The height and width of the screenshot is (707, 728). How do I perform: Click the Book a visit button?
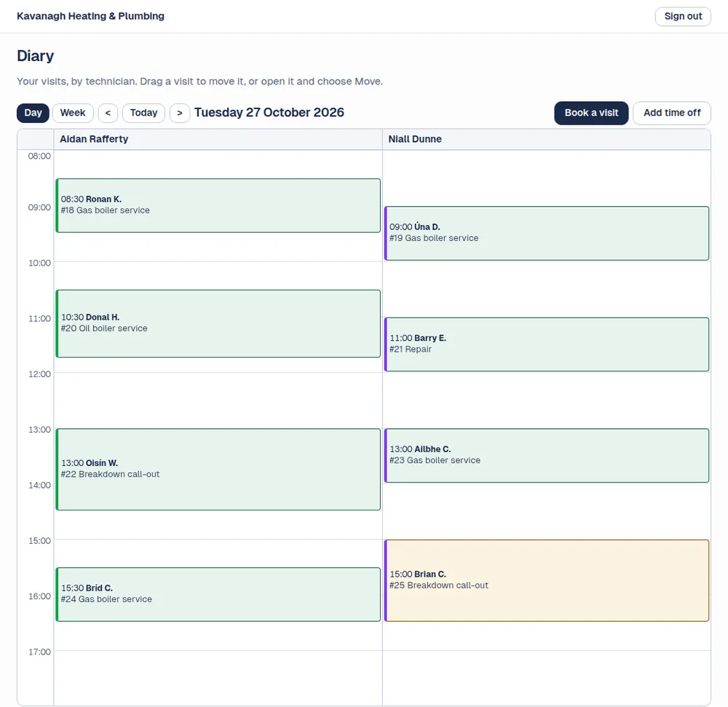591,113
